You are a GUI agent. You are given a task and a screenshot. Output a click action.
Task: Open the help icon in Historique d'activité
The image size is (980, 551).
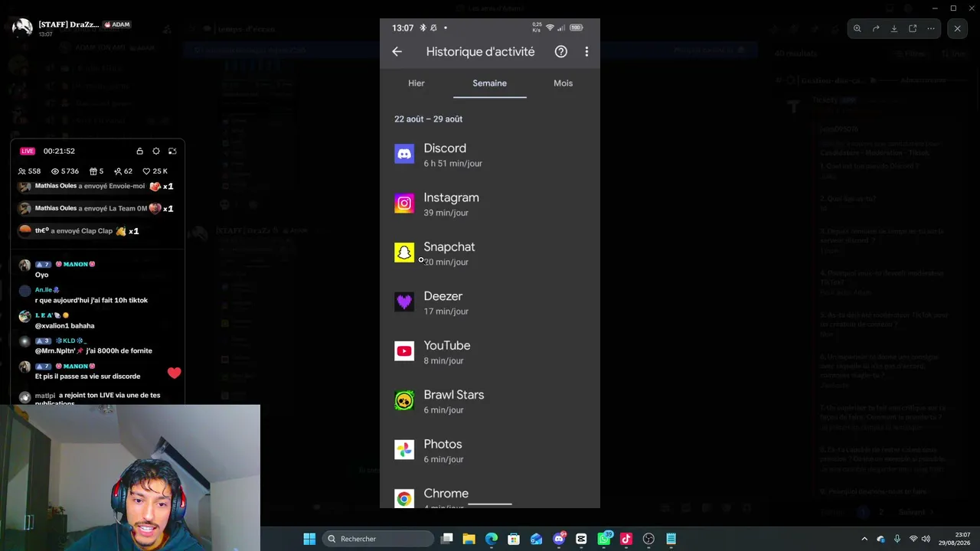pos(561,51)
